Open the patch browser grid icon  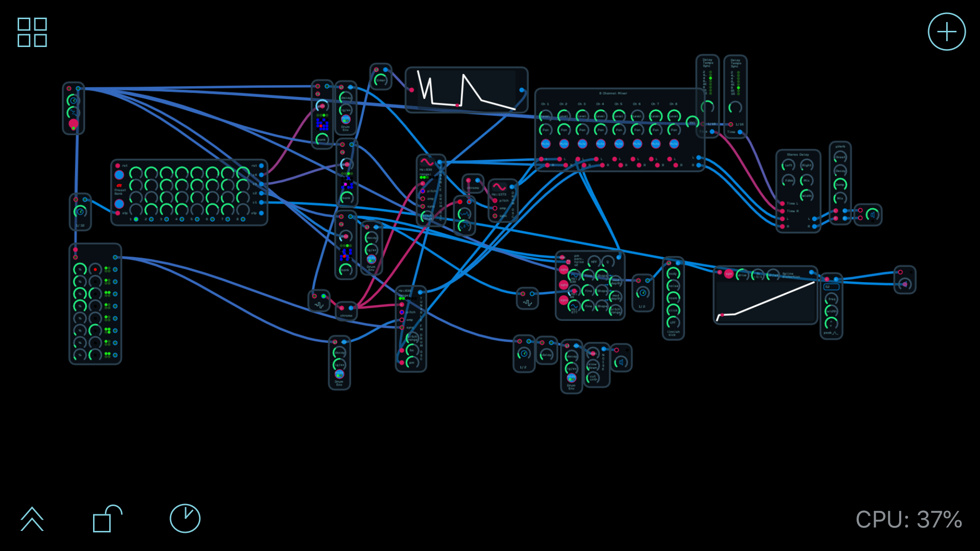[32, 32]
